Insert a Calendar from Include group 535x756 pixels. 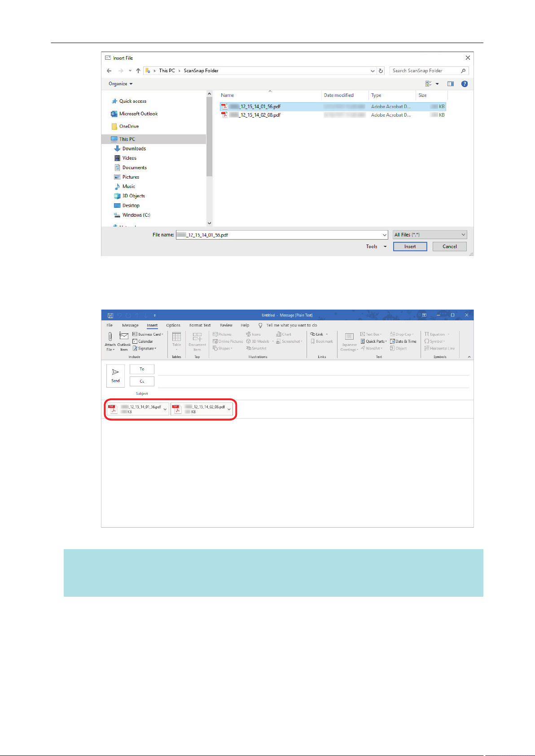143,341
